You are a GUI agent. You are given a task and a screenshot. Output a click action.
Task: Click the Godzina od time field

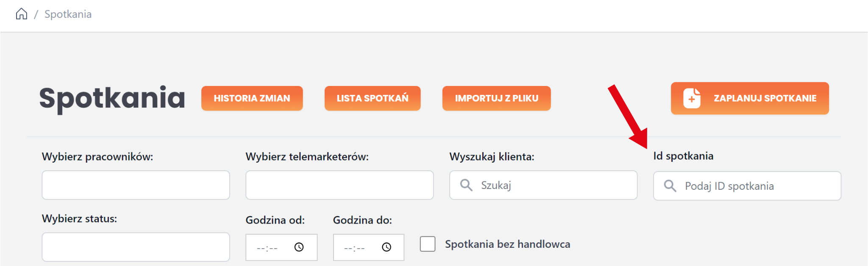tap(268, 248)
